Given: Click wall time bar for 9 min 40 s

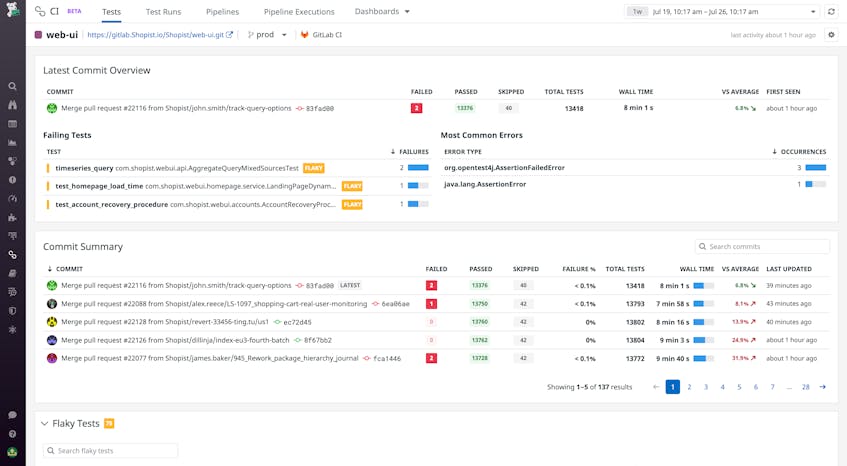Looking at the screenshot, I should (x=703, y=358).
